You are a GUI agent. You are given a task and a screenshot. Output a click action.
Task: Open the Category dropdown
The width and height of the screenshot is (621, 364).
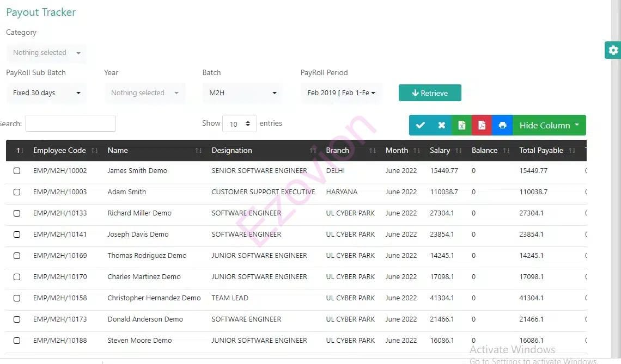46,53
